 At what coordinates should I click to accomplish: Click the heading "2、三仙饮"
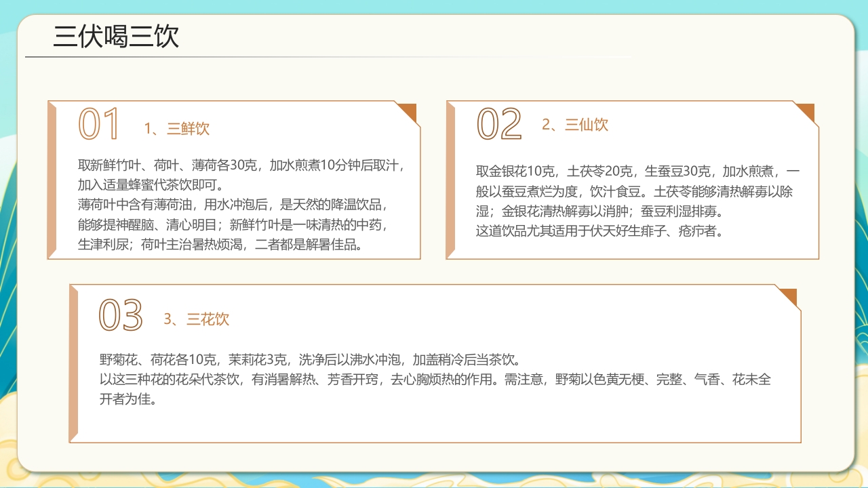[575, 125]
